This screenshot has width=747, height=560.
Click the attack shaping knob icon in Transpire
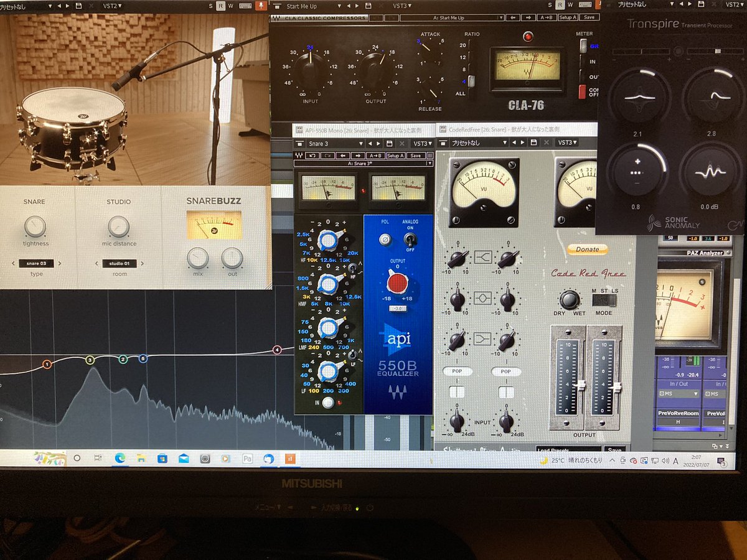pyautogui.click(x=638, y=98)
